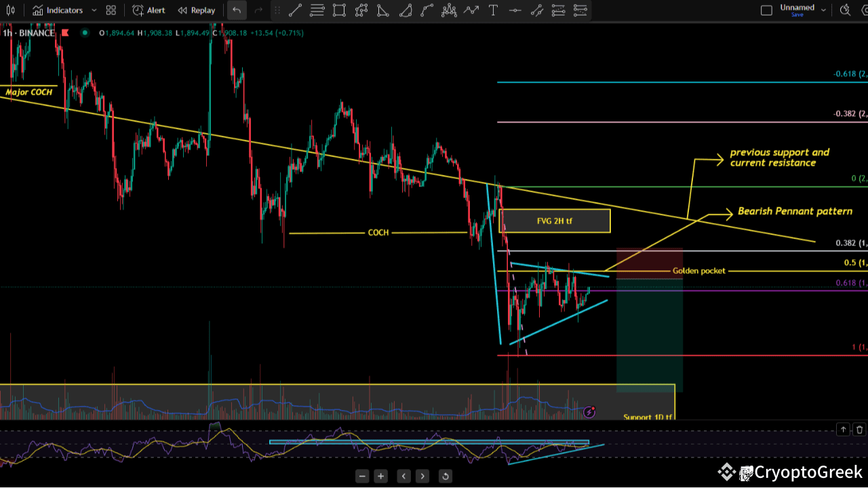868x488 pixels.
Task: Open quick search via the magnifier icon
Action: click(845, 10)
